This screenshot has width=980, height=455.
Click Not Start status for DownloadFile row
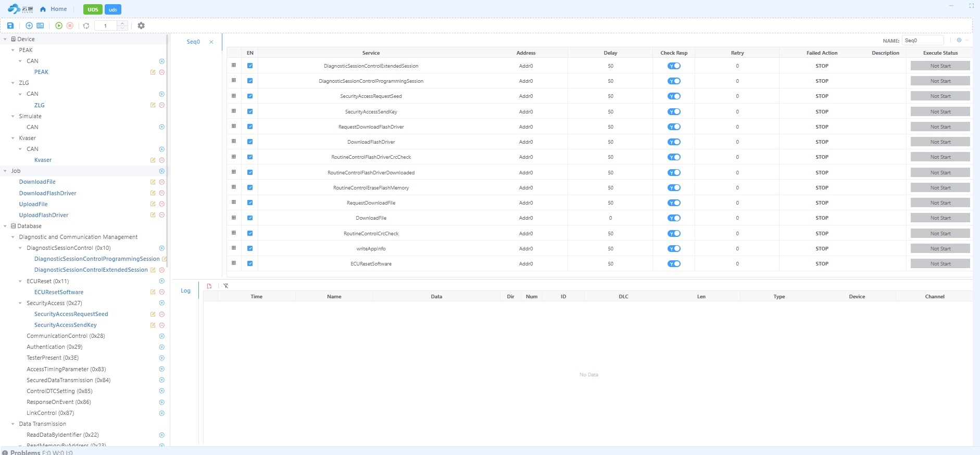(x=940, y=218)
